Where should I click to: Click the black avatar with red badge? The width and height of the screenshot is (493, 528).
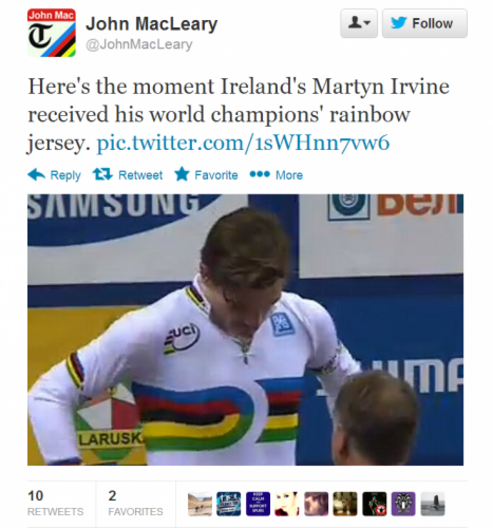(374, 504)
